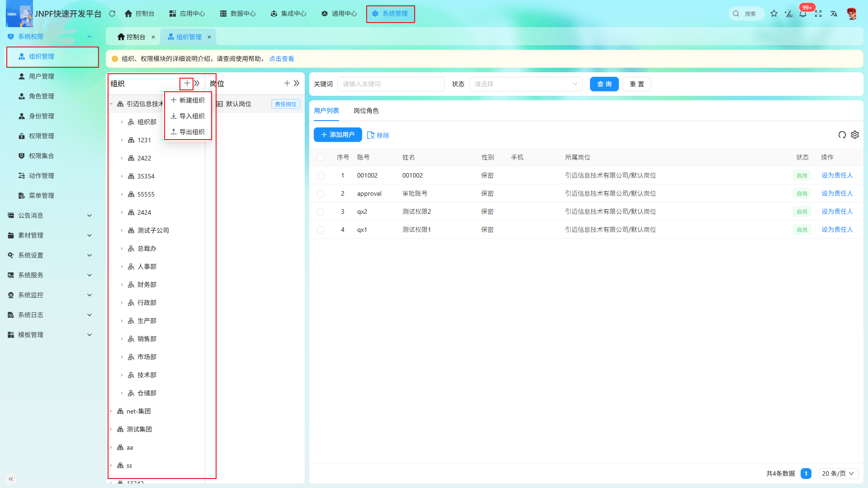Select all users with header checkbox
The height and width of the screenshot is (488, 868).
(321, 157)
